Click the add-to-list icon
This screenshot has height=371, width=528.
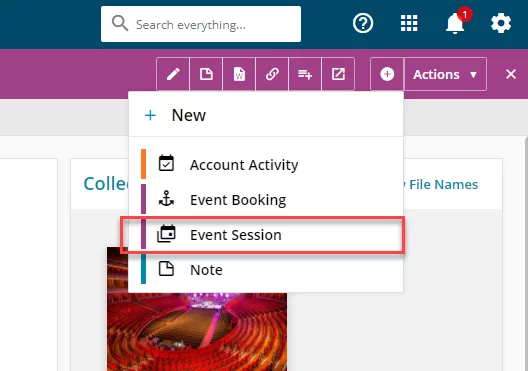305,74
